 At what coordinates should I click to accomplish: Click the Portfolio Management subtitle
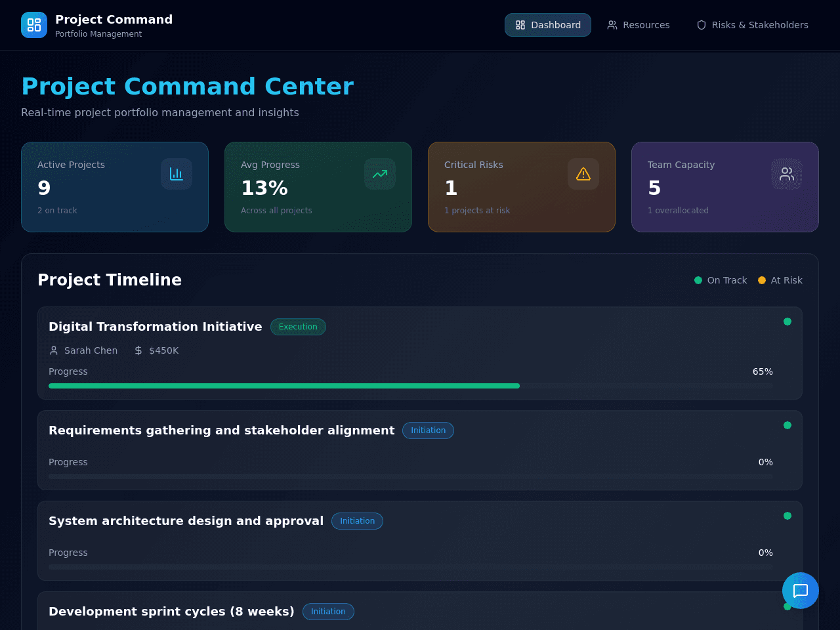tap(98, 34)
